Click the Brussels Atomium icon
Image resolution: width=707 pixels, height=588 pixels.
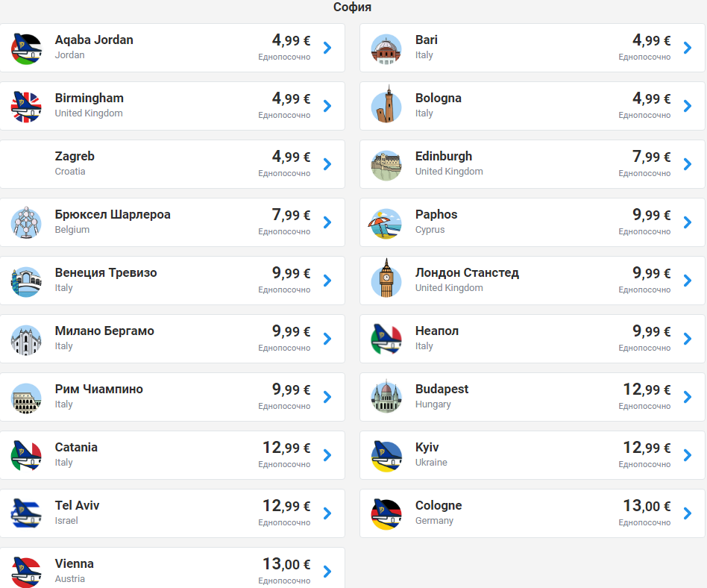click(x=27, y=223)
